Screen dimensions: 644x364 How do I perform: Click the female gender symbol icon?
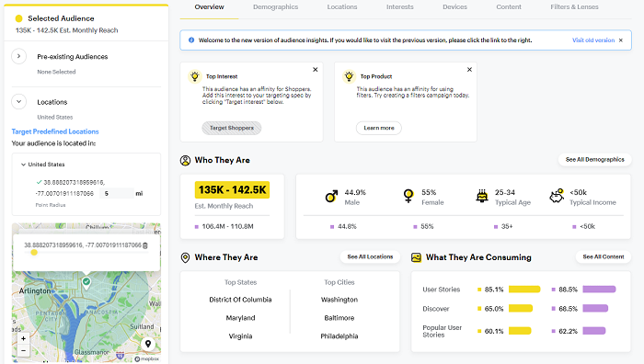click(408, 196)
